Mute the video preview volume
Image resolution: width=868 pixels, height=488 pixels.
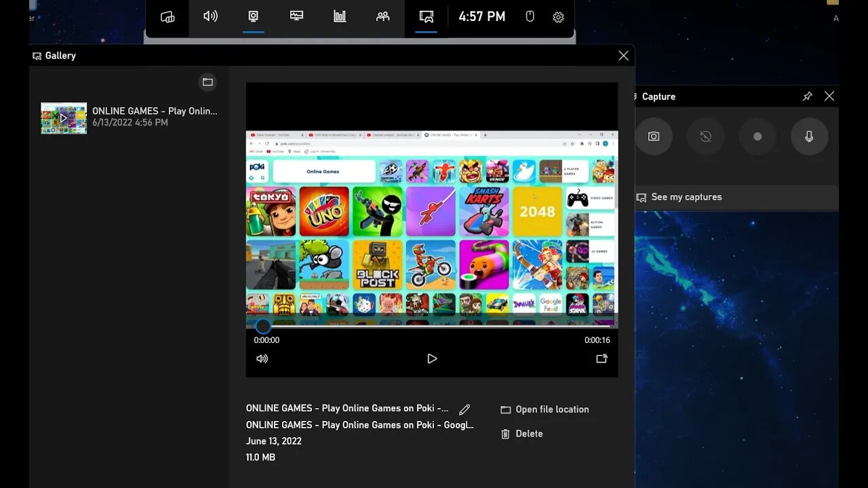262,359
